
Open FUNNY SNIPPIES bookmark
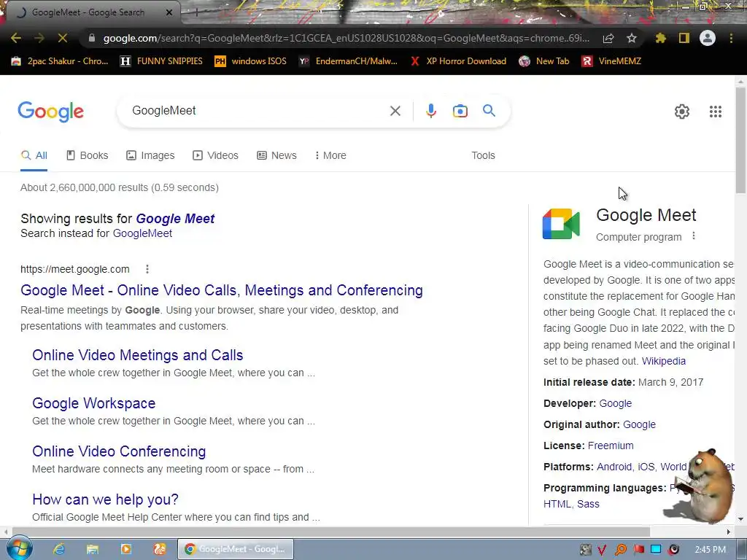pyautogui.click(x=161, y=61)
